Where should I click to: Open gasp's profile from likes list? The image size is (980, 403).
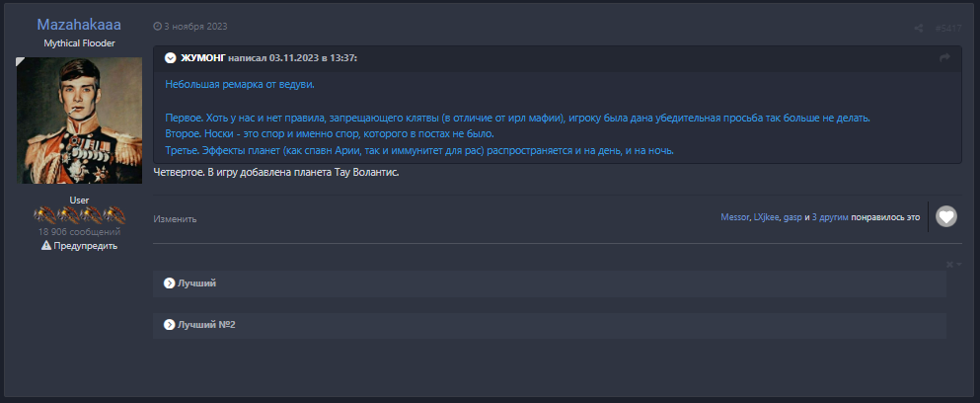point(792,216)
